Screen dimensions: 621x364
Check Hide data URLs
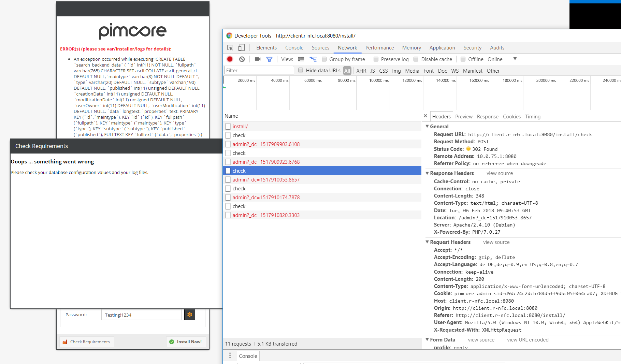point(301,70)
